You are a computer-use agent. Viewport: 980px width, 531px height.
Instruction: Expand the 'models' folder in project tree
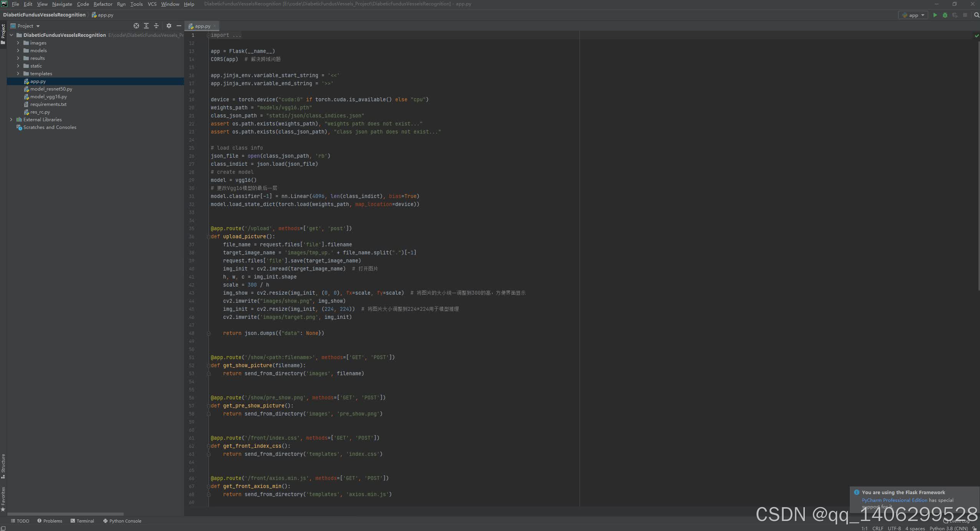(x=18, y=50)
